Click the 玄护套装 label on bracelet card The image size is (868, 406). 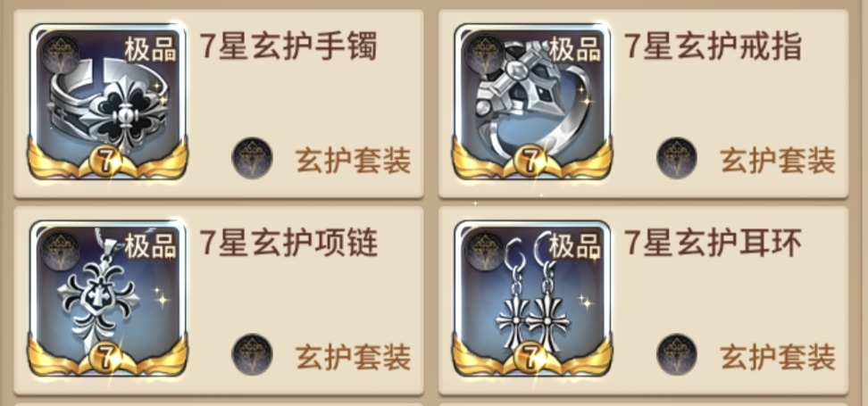(x=353, y=161)
